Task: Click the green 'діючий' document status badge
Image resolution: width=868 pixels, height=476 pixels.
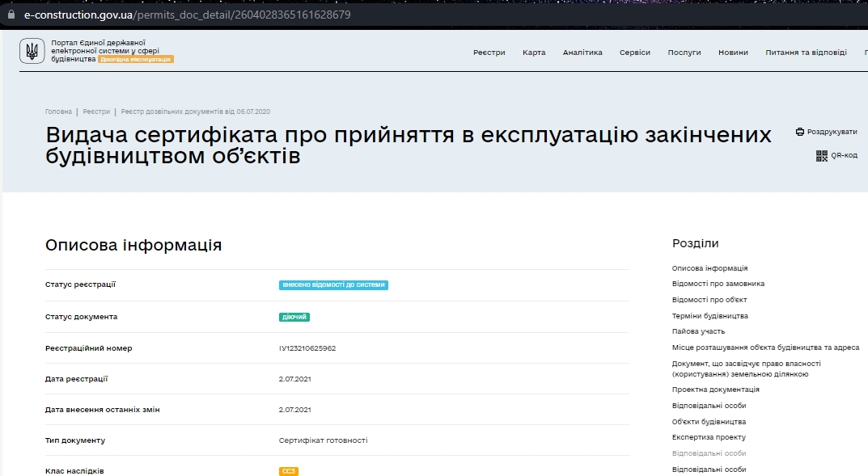Action: click(x=294, y=317)
